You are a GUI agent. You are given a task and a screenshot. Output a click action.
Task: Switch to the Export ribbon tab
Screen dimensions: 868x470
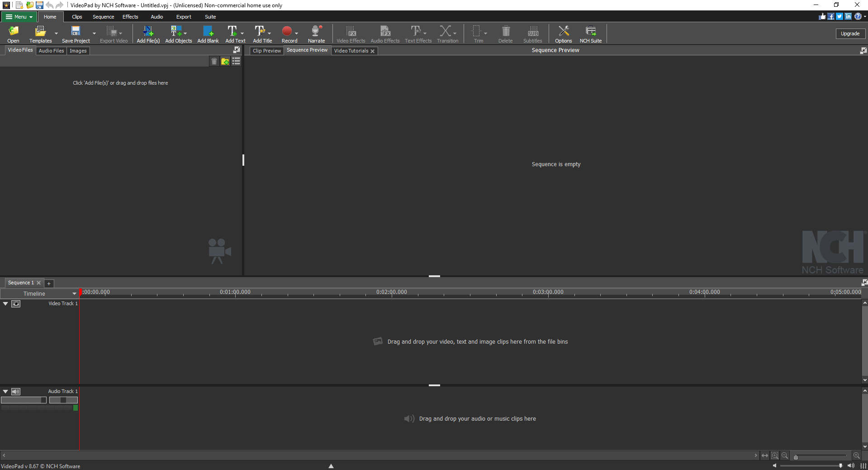[183, 17]
